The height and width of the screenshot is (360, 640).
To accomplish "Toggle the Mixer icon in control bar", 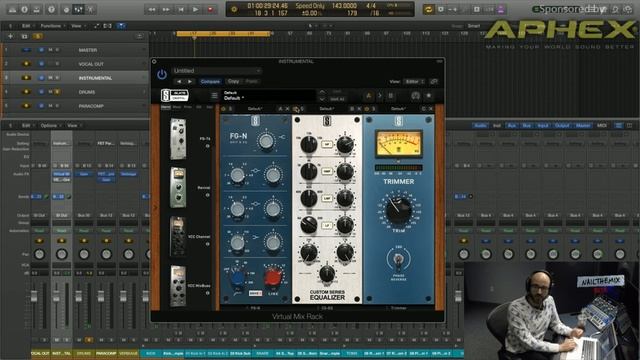I will 78,9.
